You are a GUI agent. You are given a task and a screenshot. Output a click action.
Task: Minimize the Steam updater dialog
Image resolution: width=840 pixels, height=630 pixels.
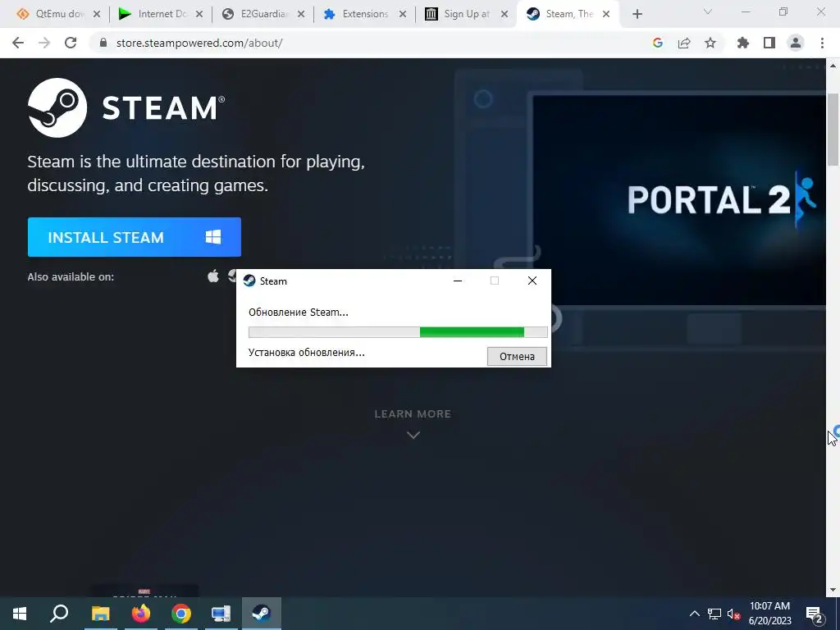pos(458,281)
